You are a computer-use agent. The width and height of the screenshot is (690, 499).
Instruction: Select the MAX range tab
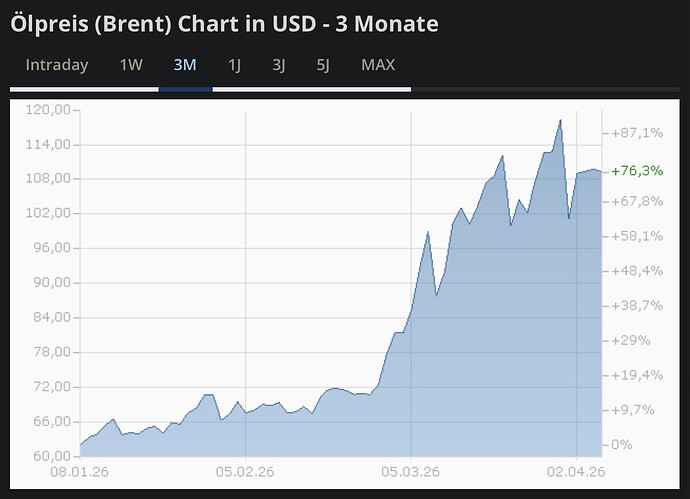click(x=378, y=65)
